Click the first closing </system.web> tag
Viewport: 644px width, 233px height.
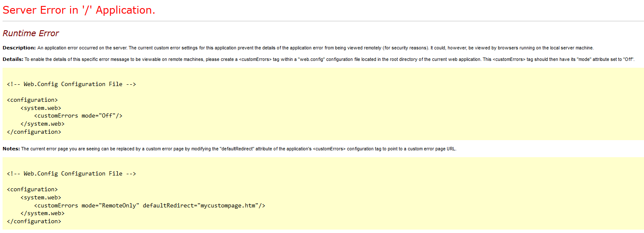[x=43, y=124]
